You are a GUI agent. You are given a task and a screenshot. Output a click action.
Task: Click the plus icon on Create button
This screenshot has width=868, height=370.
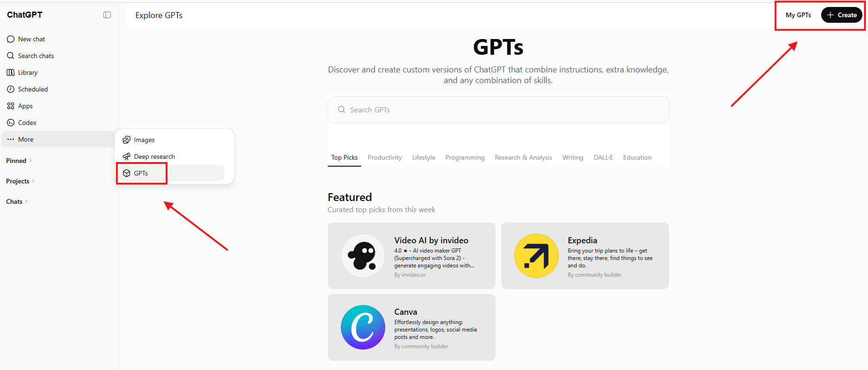pos(830,15)
